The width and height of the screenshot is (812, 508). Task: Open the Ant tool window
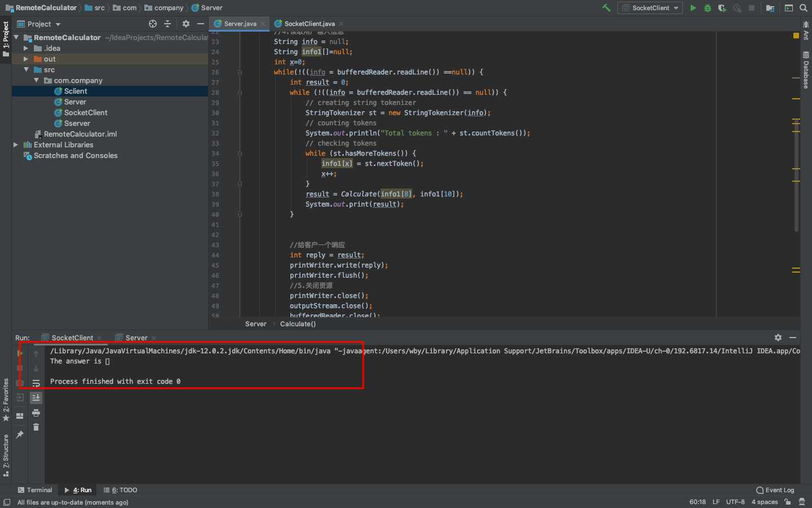[806, 30]
